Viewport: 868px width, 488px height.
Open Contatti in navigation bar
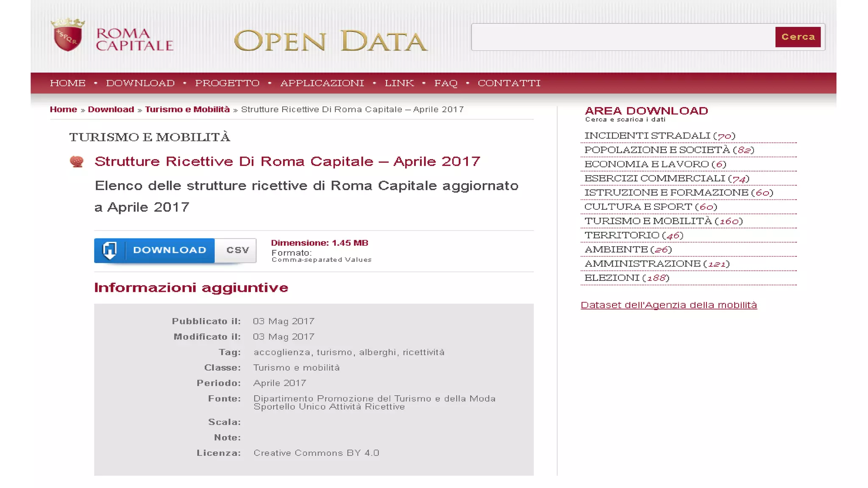(x=509, y=83)
